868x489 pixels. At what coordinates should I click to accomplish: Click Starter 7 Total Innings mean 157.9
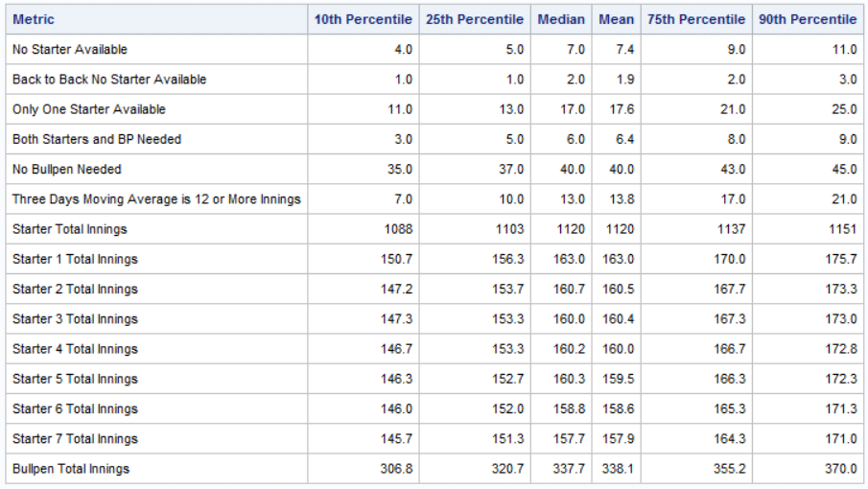coord(619,438)
